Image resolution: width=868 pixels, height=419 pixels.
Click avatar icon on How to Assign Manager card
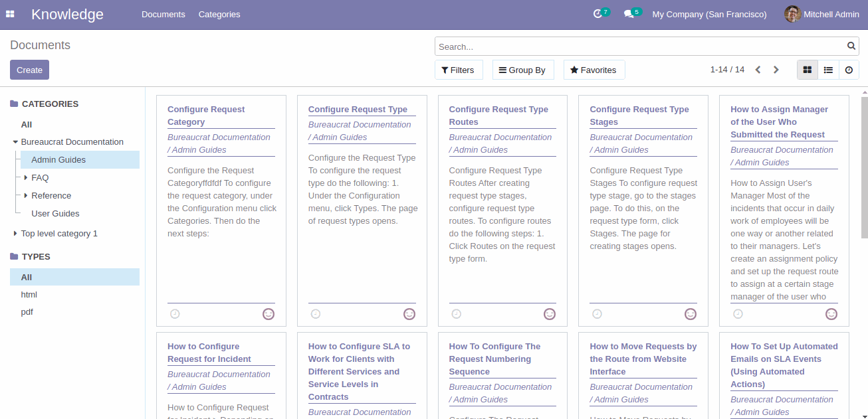pos(831,314)
